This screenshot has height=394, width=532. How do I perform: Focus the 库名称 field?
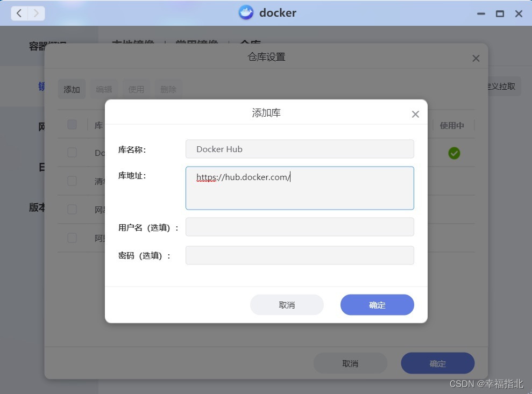point(300,149)
